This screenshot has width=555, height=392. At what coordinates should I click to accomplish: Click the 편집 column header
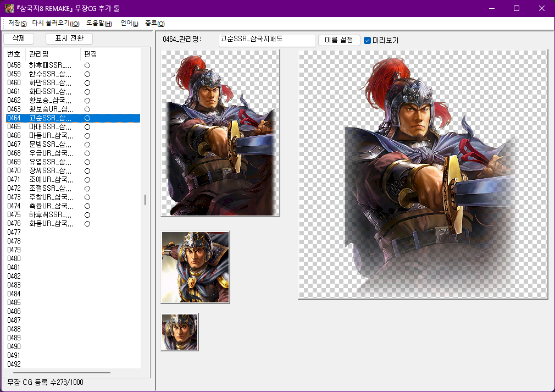[x=91, y=54]
